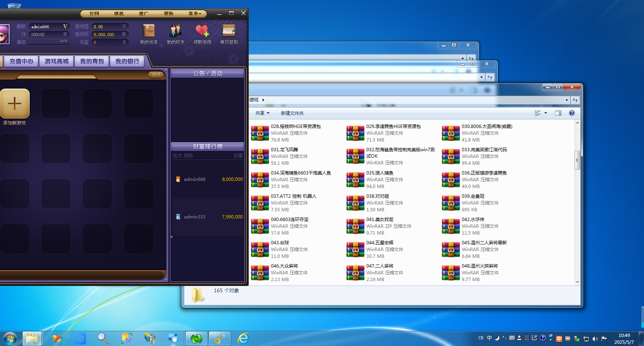
Task: Expand the 游戏 breadcrumb arrow
Action: tap(263, 100)
